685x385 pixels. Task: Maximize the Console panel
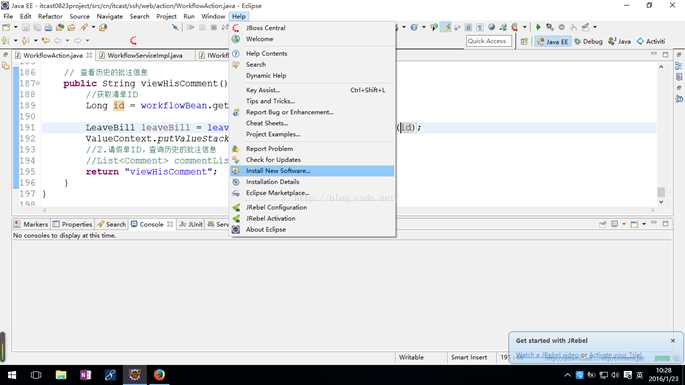point(665,224)
